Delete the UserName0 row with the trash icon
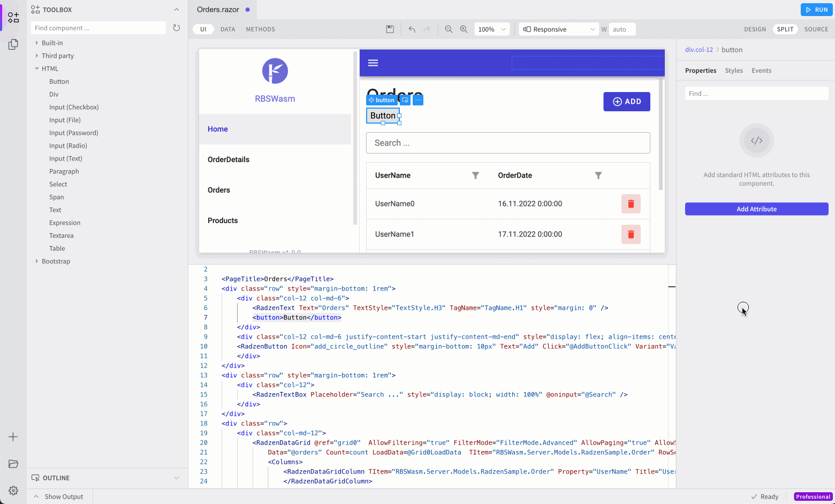 [x=631, y=204]
